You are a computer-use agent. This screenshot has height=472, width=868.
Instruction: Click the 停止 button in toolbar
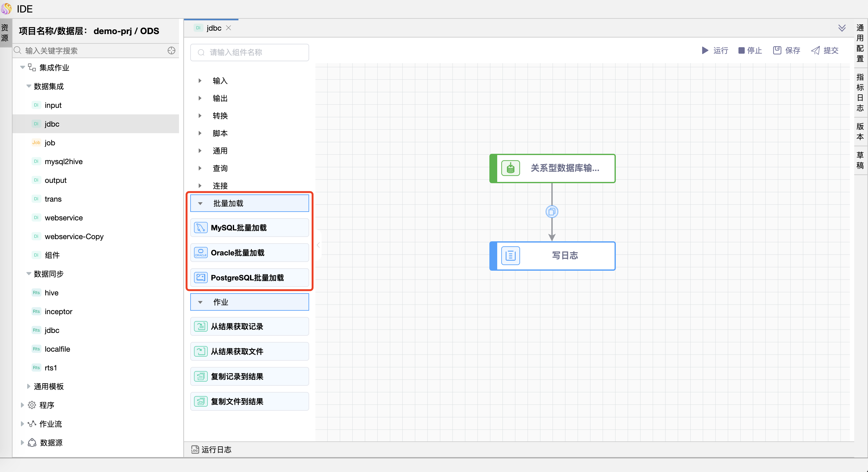(x=750, y=51)
